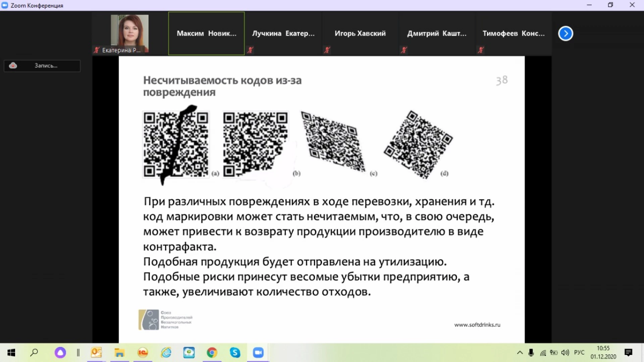The height and width of the screenshot is (362, 644).
Task: Click the Zoom Конференция title bar icon
Action: (x=5, y=5)
